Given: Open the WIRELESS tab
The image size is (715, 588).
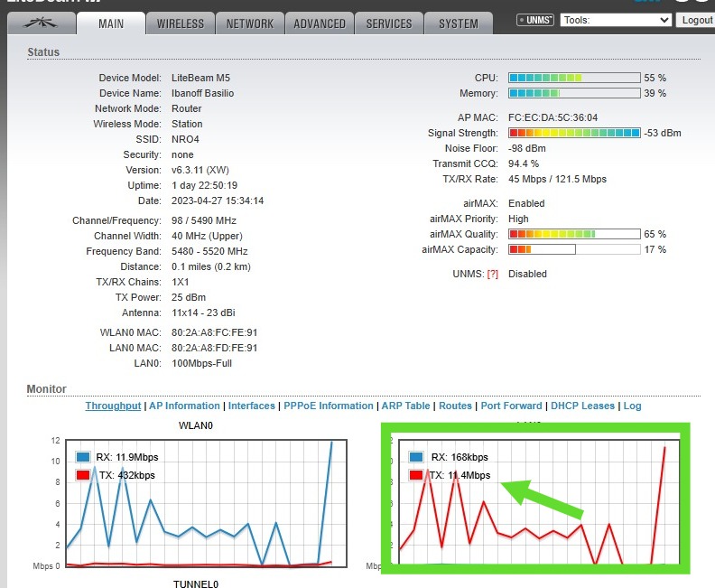Looking at the screenshot, I should 180,23.
